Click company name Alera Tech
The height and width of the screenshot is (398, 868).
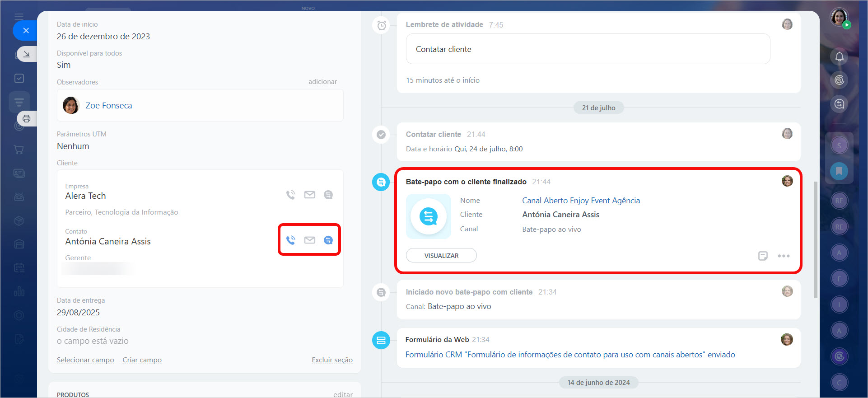85,196
